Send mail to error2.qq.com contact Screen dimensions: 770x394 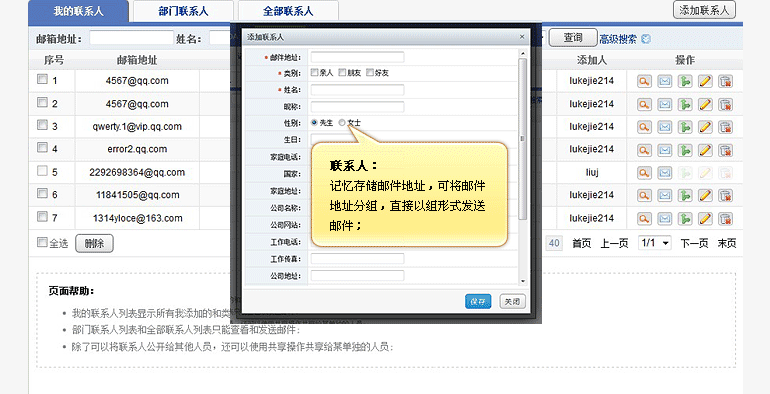click(664, 149)
